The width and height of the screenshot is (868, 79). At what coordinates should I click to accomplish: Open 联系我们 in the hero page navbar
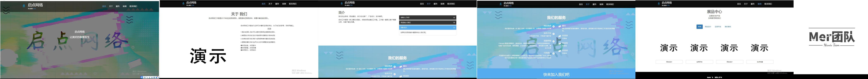coord(133,6)
